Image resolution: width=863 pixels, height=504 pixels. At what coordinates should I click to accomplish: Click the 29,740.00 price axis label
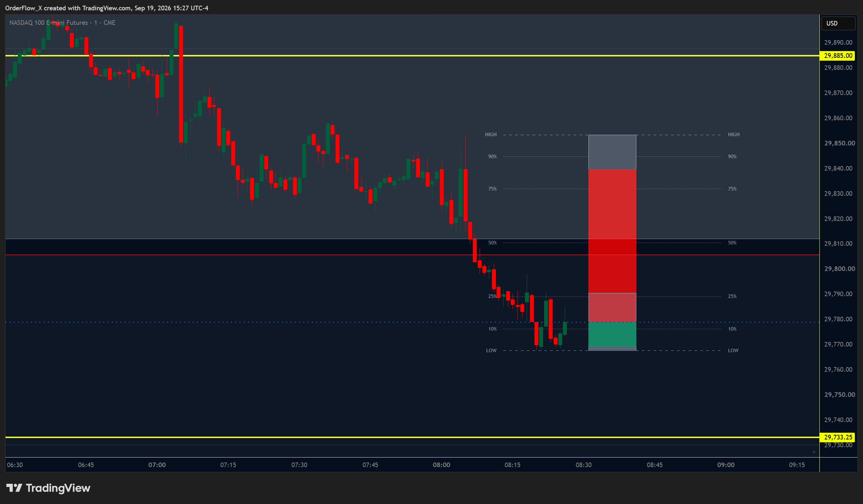[838, 420]
